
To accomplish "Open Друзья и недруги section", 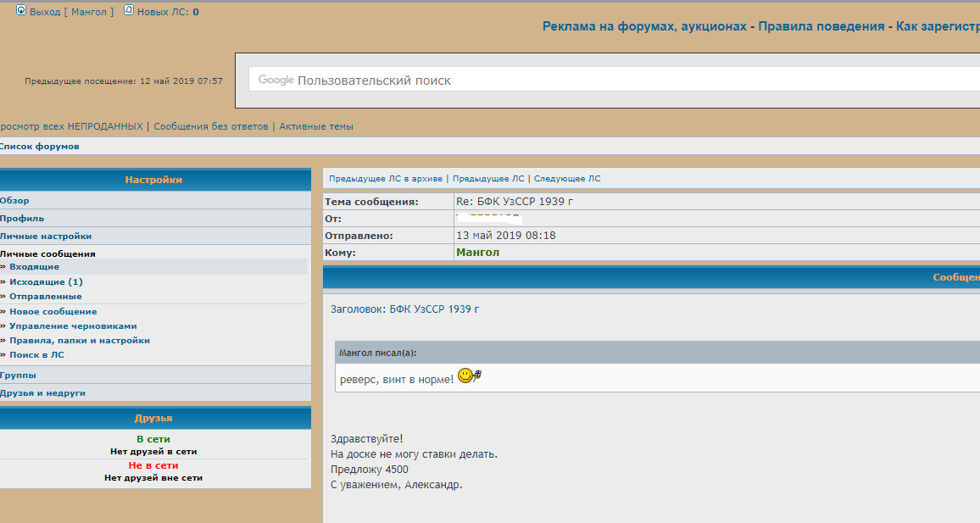I will (x=43, y=393).
